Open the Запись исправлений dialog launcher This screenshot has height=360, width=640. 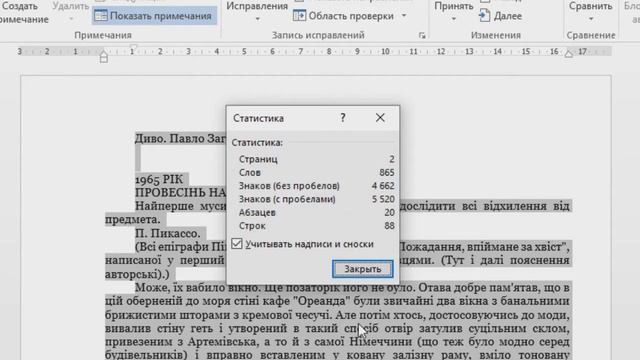[x=422, y=36]
